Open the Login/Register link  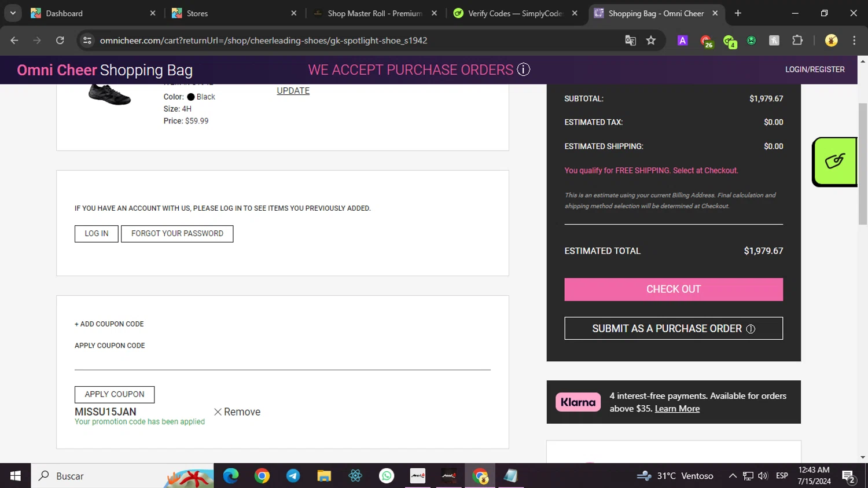point(815,69)
